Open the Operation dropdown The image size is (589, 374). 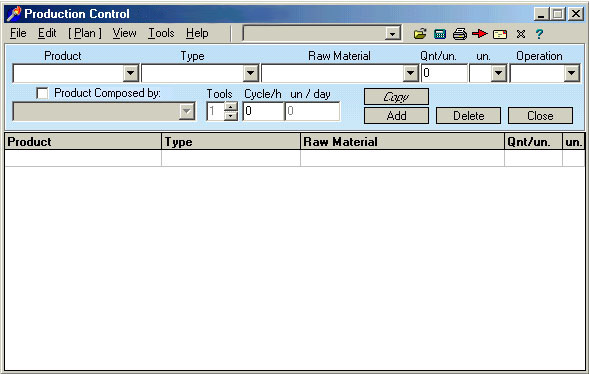(571, 73)
